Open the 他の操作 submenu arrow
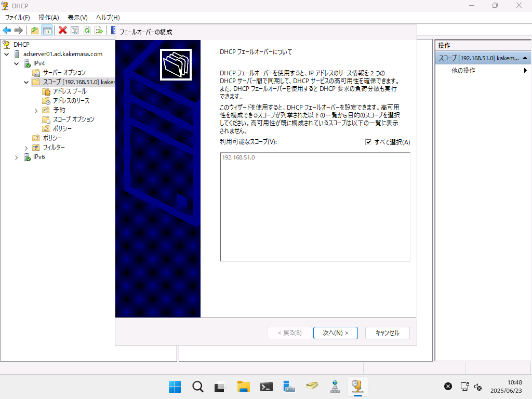This screenshot has height=399, width=532. point(525,71)
